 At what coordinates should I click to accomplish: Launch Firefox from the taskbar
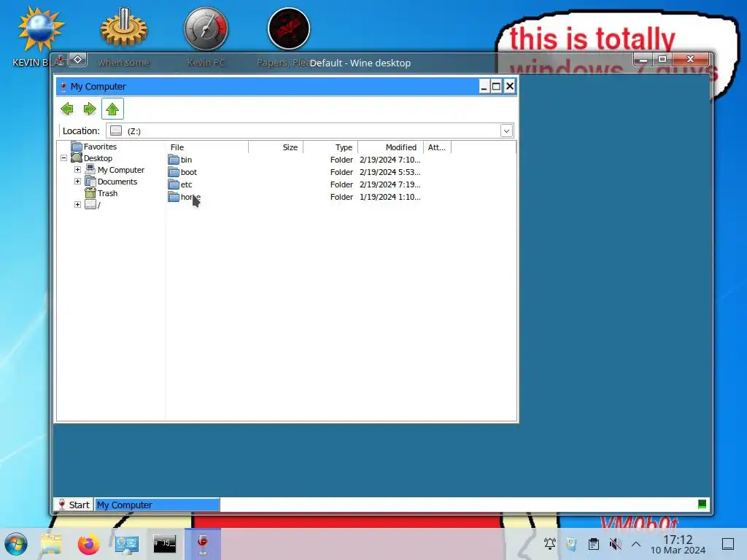pyautogui.click(x=88, y=544)
